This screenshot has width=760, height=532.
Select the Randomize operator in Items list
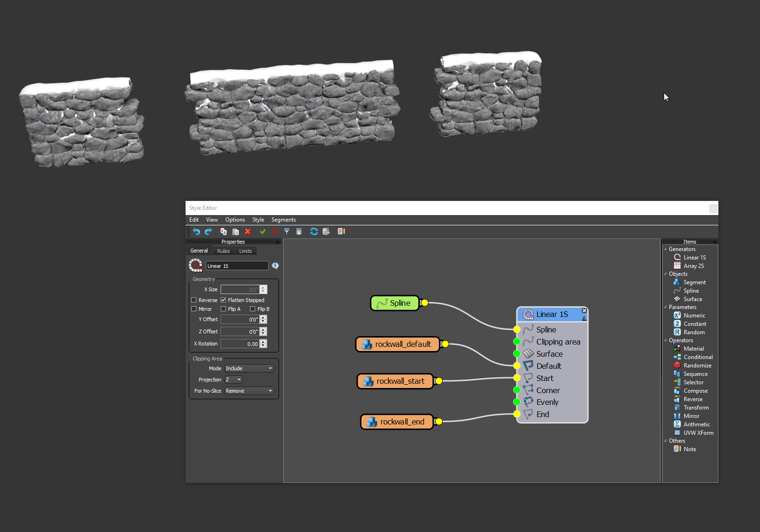click(697, 366)
